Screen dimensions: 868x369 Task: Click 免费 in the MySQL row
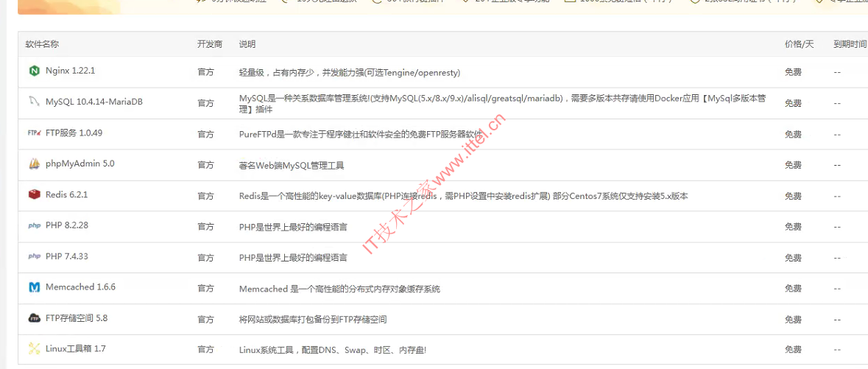coord(793,104)
